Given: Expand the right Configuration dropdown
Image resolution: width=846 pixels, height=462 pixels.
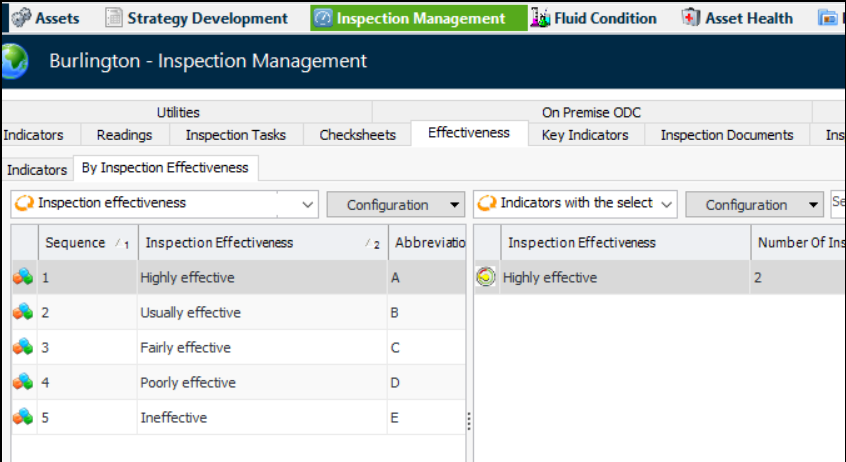Looking at the screenshot, I should coord(814,205).
